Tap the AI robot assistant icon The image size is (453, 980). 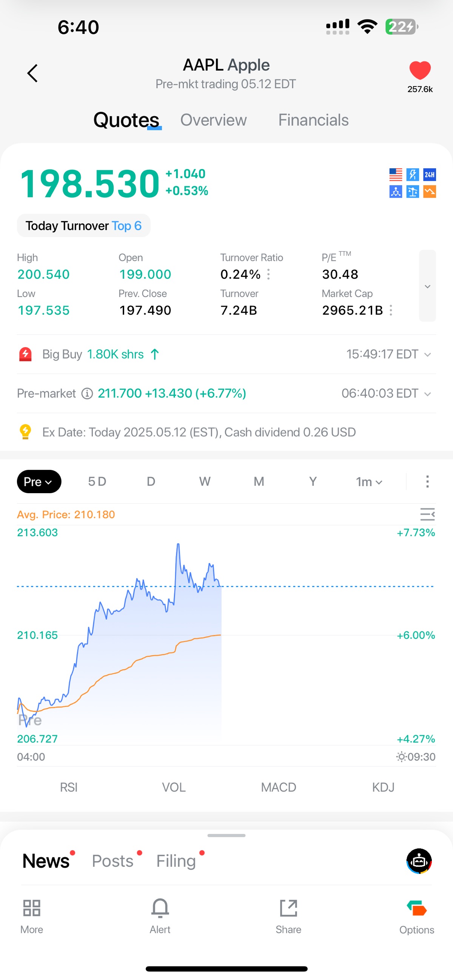[419, 860]
